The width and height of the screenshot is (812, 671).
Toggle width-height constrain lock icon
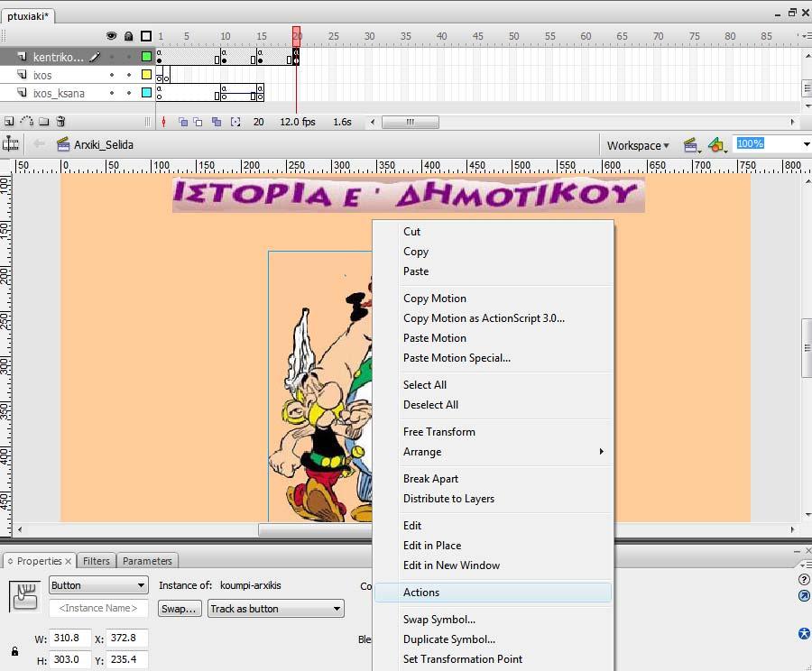(15, 651)
